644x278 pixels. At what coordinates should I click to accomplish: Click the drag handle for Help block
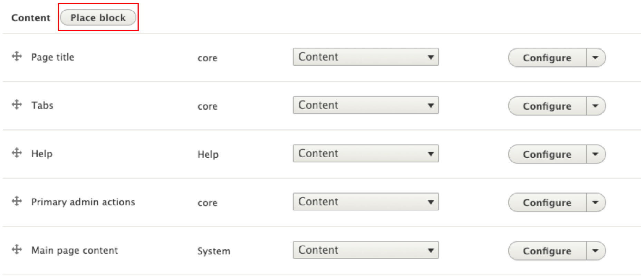17,153
